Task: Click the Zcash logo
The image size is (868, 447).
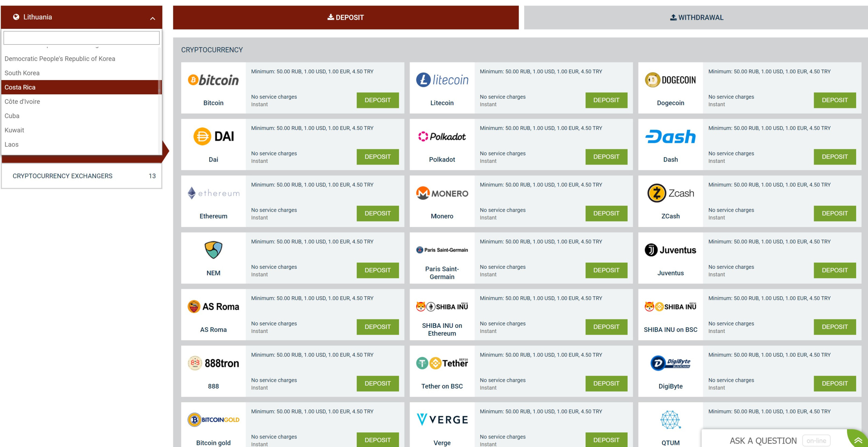Action: pyautogui.click(x=670, y=193)
